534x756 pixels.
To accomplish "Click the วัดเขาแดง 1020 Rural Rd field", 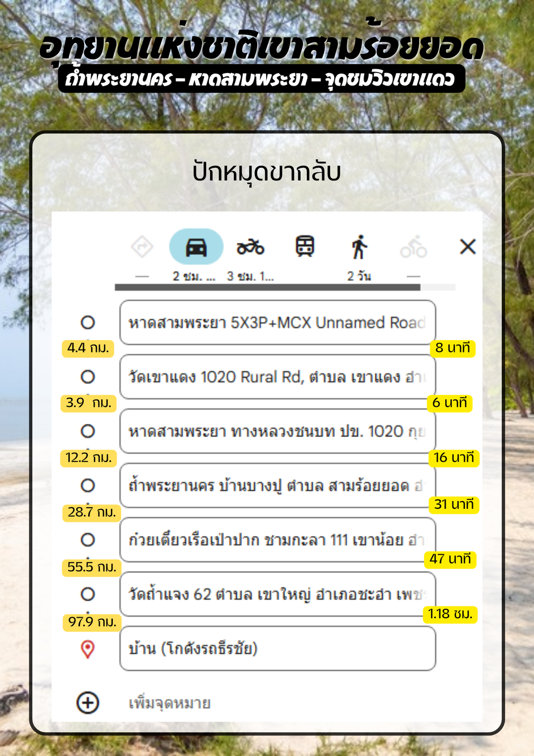I will tap(277, 377).
